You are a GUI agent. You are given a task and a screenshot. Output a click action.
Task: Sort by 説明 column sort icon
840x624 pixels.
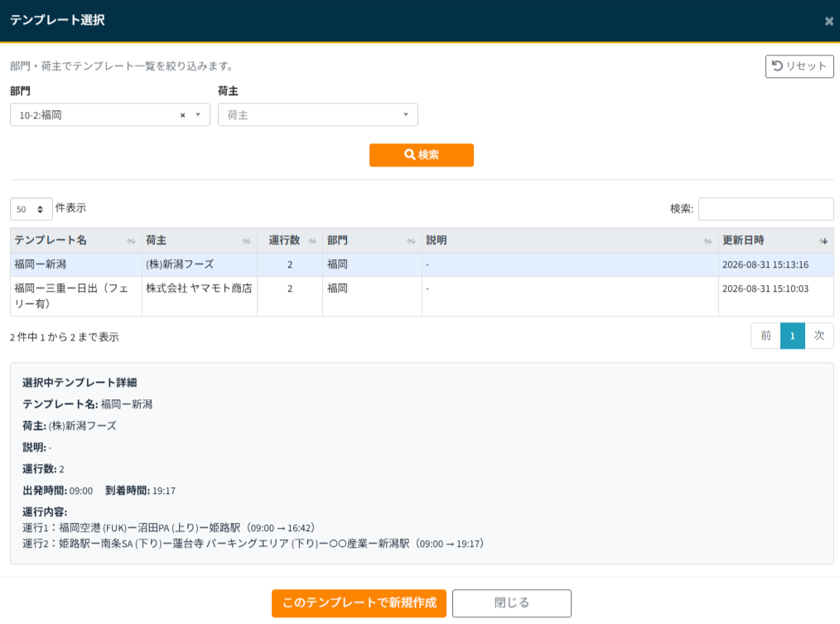[707, 241]
